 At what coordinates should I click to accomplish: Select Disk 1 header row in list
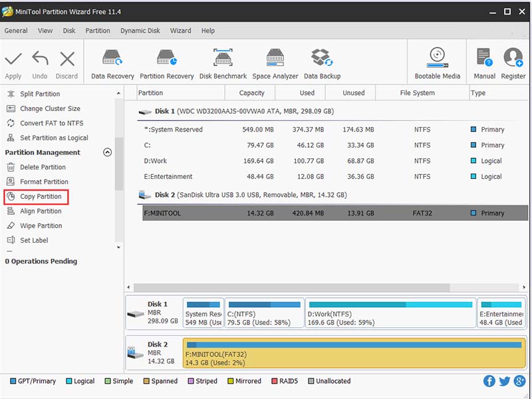coord(332,111)
